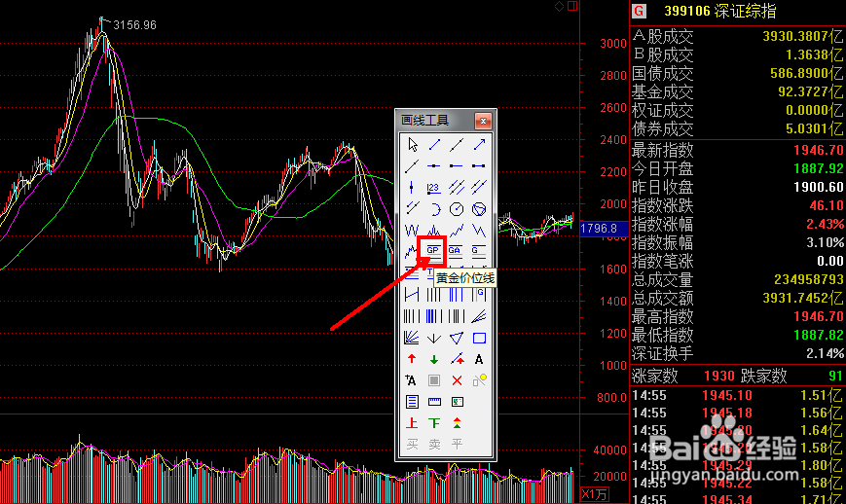Pick the arc drawing tool
The image size is (846, 504).
(434, 209)
